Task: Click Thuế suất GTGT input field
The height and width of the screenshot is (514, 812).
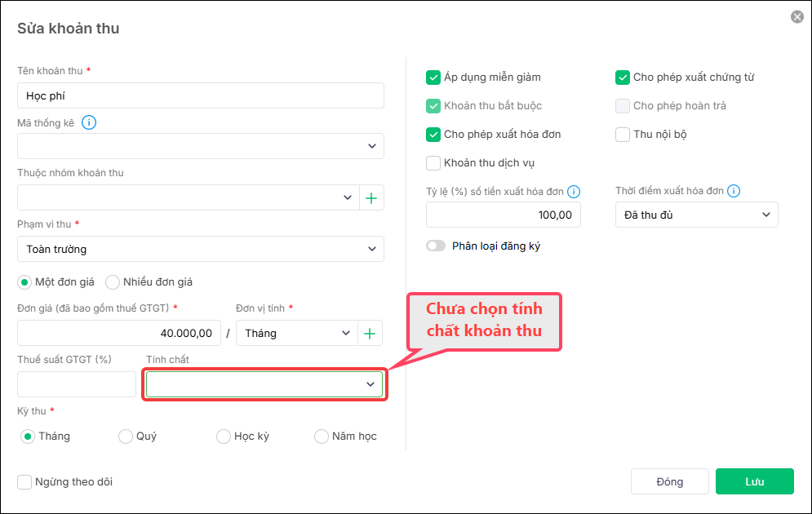Action: (77, 384)
